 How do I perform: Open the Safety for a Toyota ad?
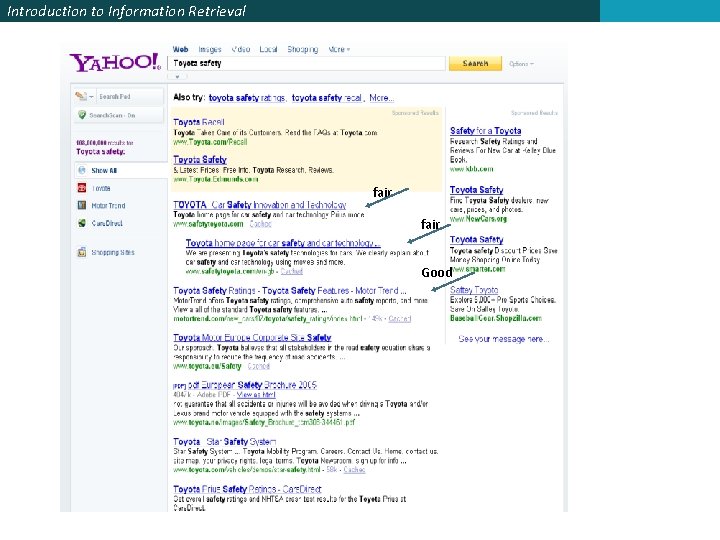(485, 131)
